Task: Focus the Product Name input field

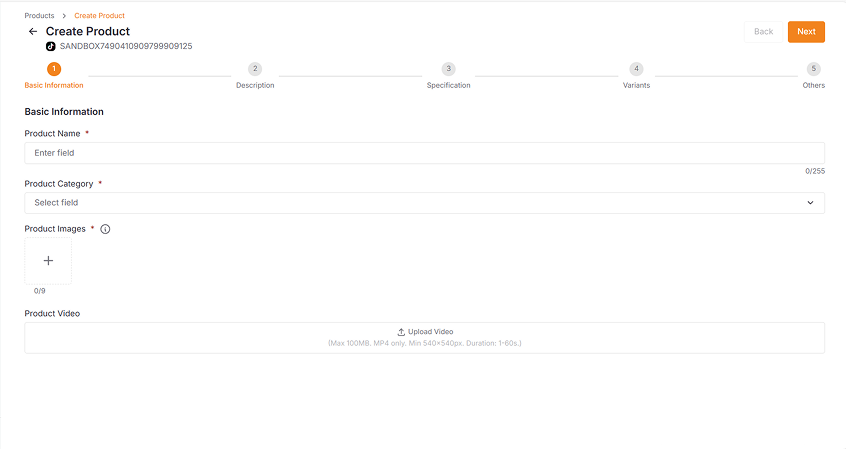Action: point(424,153)
